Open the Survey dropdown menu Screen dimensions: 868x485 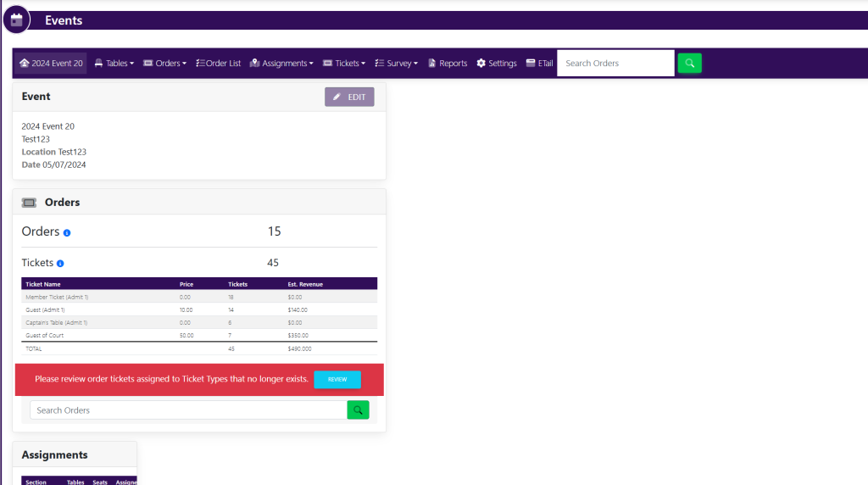pyautogui.click(x=397, y=64)
